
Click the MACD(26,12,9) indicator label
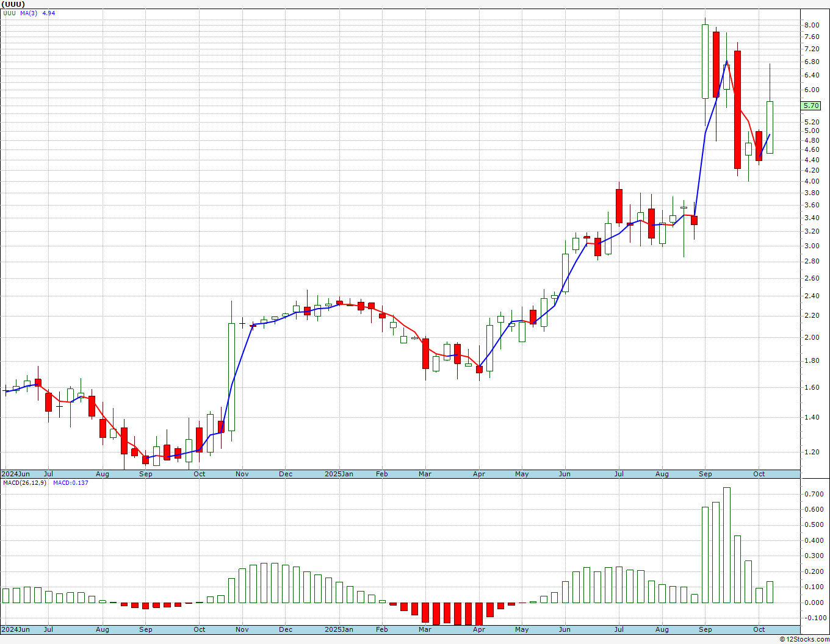pyautogui.click(x=25, y=482)
